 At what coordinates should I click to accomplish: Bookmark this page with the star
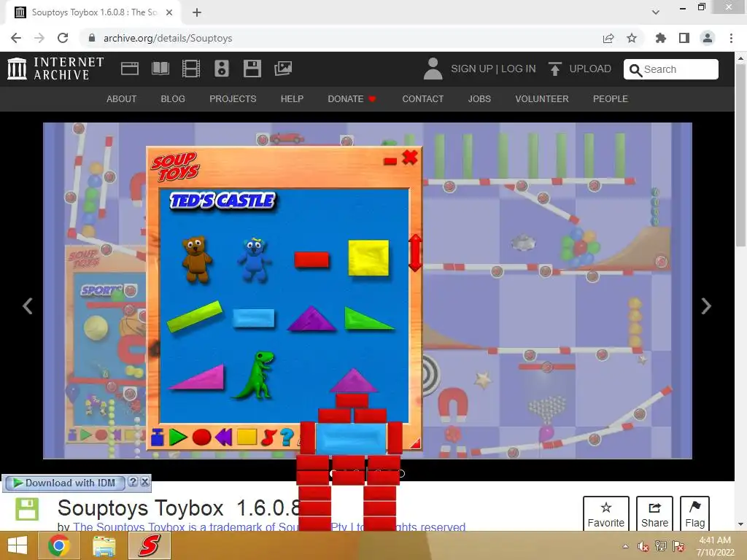click(x=632, y=38)
